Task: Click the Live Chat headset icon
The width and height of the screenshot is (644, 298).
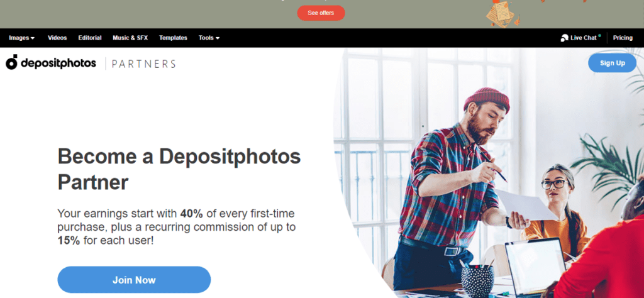Action: (564, 38)
